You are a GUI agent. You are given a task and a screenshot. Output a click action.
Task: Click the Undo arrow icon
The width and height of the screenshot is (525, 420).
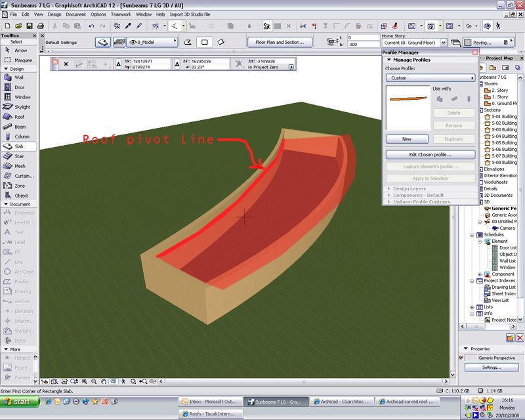pyautogui.click(x=91, y=26)
